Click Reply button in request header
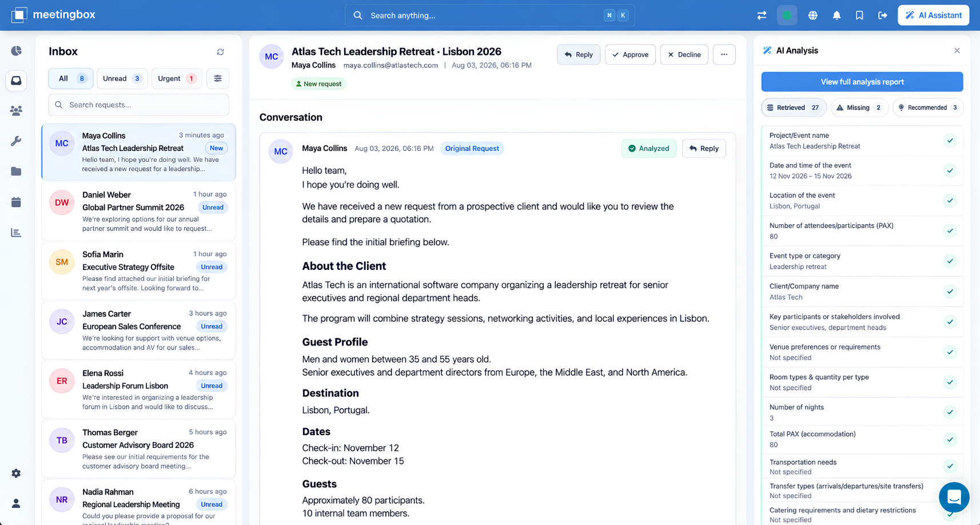Image resolution: width=980 pixels, height=525 pixels. click(579, 54)
